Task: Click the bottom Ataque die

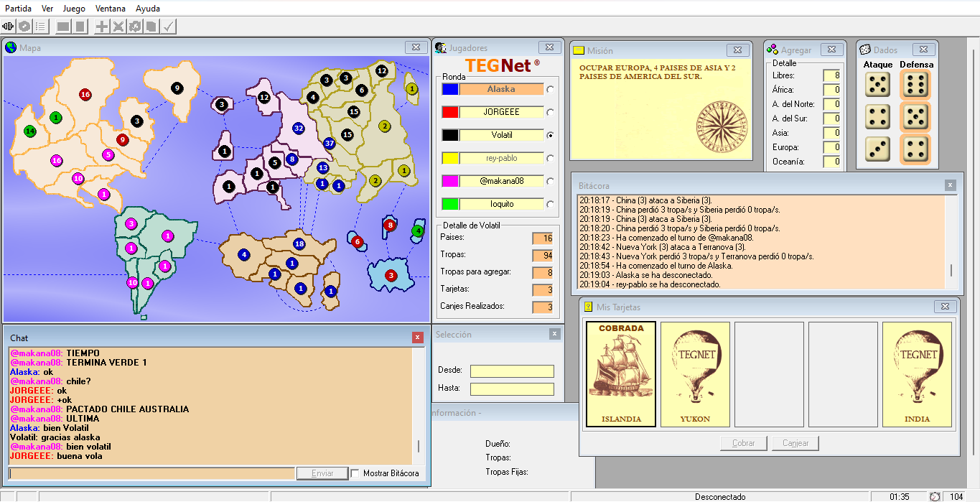Action: coord(877,149)
